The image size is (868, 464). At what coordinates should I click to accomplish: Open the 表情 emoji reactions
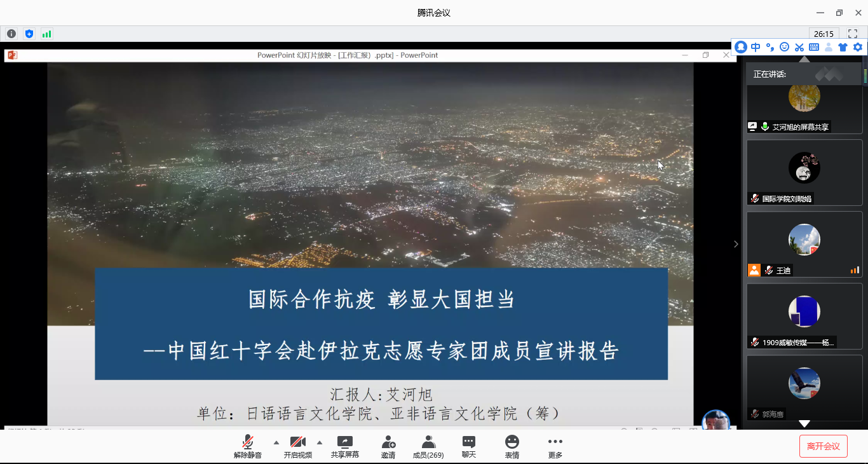[512, 446]
